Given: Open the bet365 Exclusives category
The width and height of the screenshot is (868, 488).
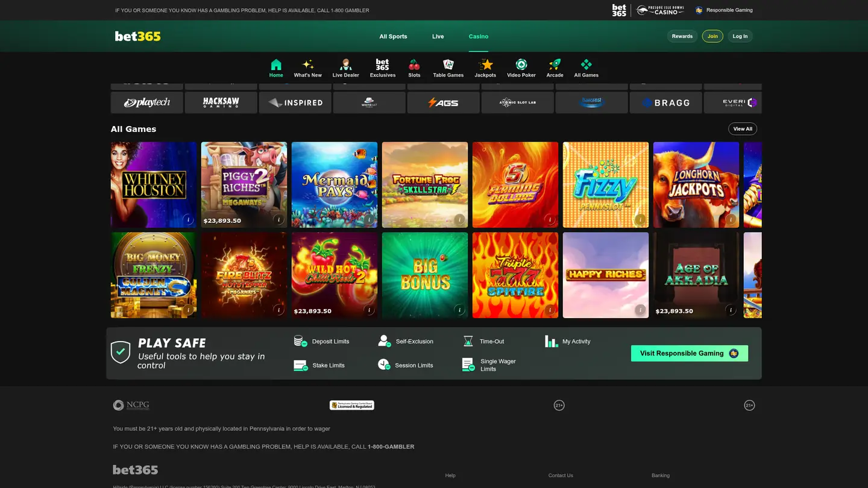Looking at the screenshot, I should (x=383, y=69).
